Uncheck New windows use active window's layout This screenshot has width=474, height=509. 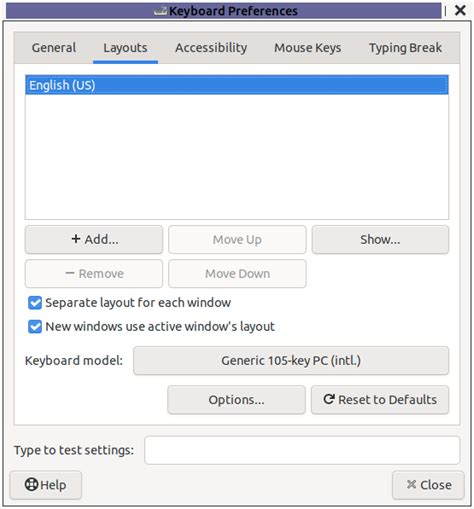pyautogui.click(x=35, y=327)
